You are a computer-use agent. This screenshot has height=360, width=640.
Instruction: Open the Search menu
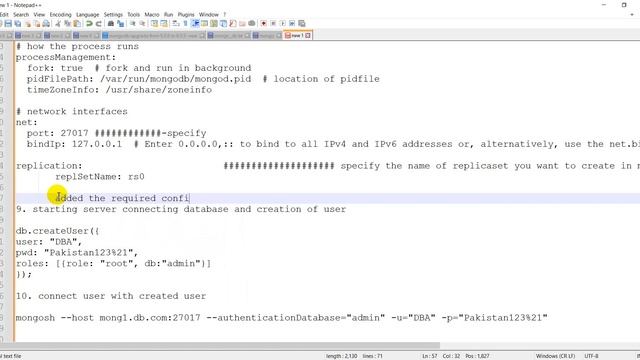[21, 15]
